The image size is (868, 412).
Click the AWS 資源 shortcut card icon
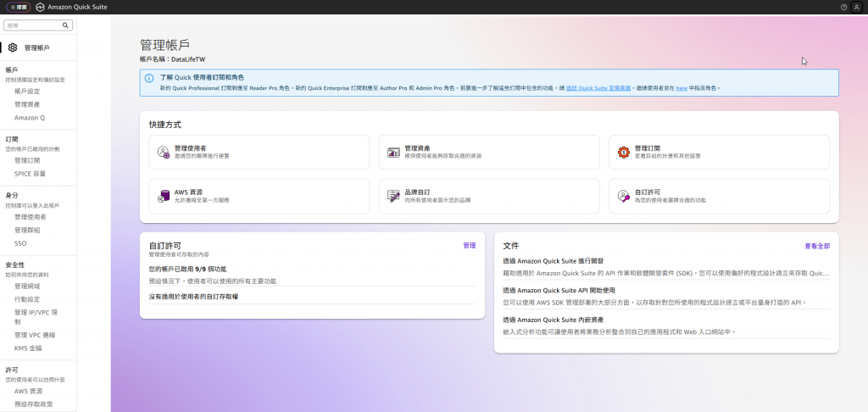tap(164, 196)
